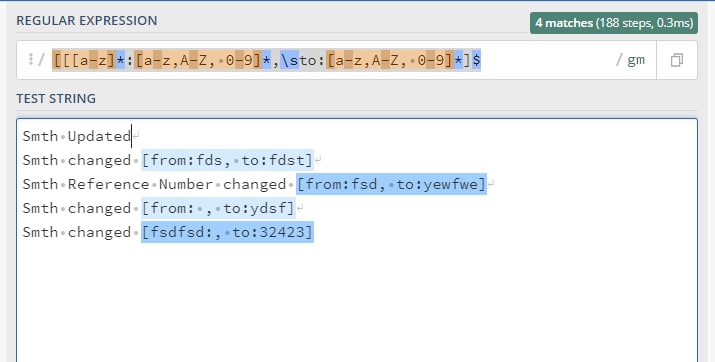The width and height of the screenshot is (715, 362).
Task: Click the '4 matches' result badge
Action: pyautogui.click(x=614, y=23)
